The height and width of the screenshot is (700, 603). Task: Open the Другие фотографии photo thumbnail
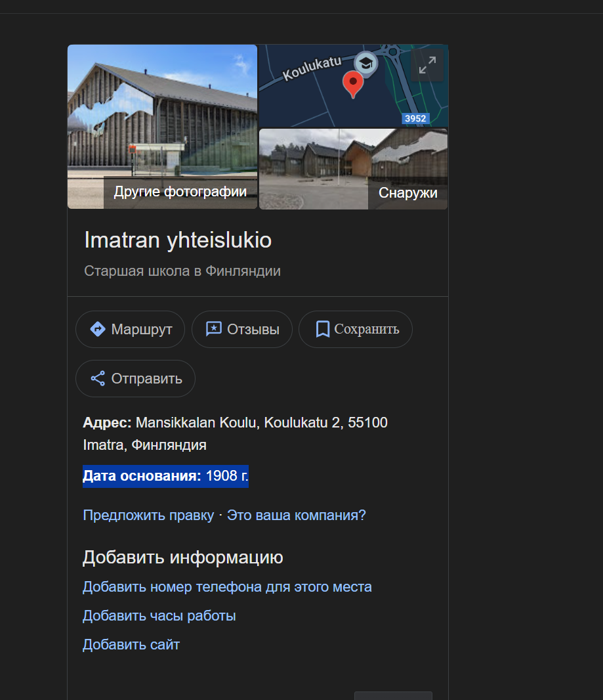click(x=162, y=127)
